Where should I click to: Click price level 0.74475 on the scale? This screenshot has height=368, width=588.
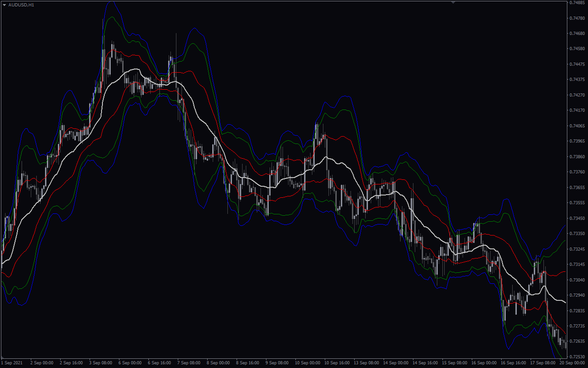click(x=577, y=64)
